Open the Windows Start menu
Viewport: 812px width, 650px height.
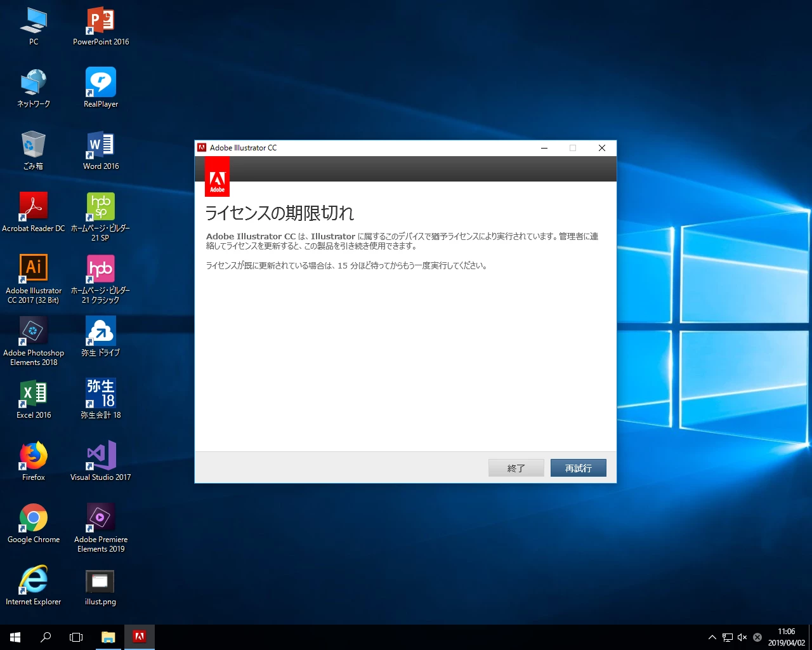pyautogui.click(x=15, y=637)
